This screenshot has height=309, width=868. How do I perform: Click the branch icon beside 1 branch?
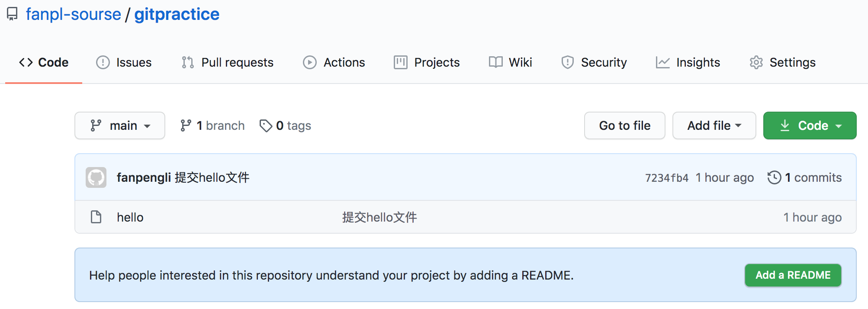click(x=186, y=126)
